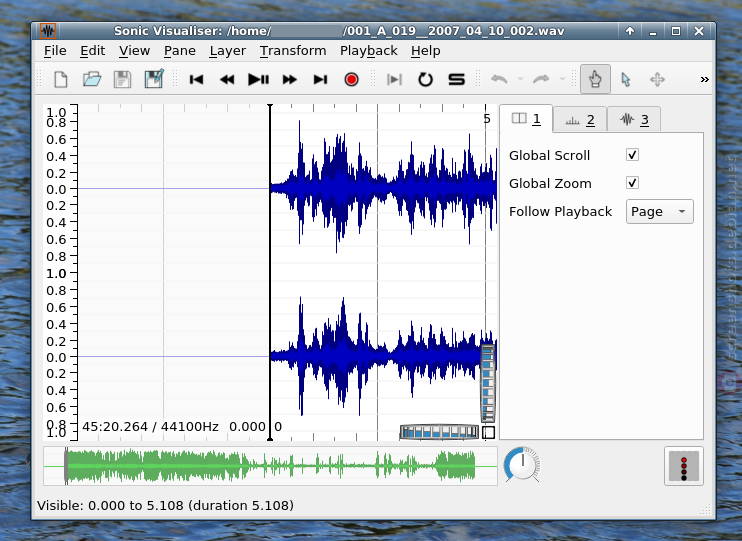Redo the last undone action
The image size is (742, 541).
tap(541, 79)
